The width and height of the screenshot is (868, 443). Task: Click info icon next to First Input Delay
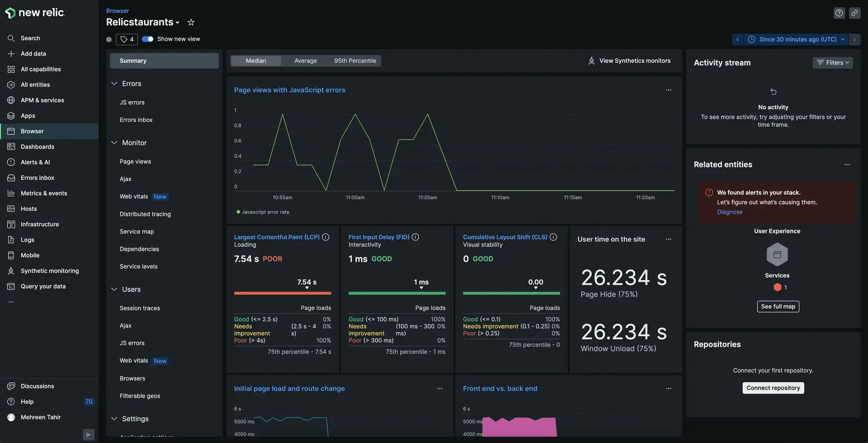415,237
